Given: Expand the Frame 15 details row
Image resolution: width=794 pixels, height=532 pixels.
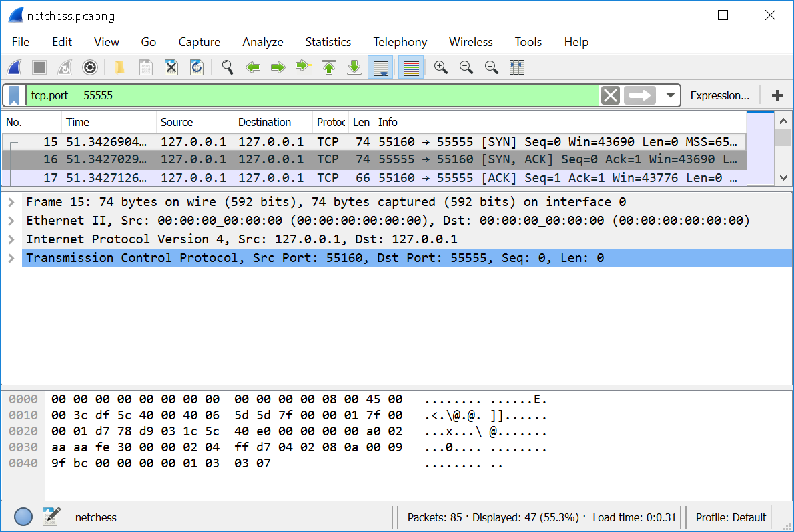Looking at the screenshot, I should 11,202.
